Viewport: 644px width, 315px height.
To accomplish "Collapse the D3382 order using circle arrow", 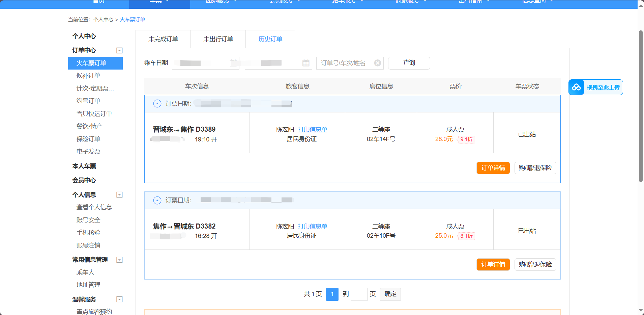I will coord(157,200).
